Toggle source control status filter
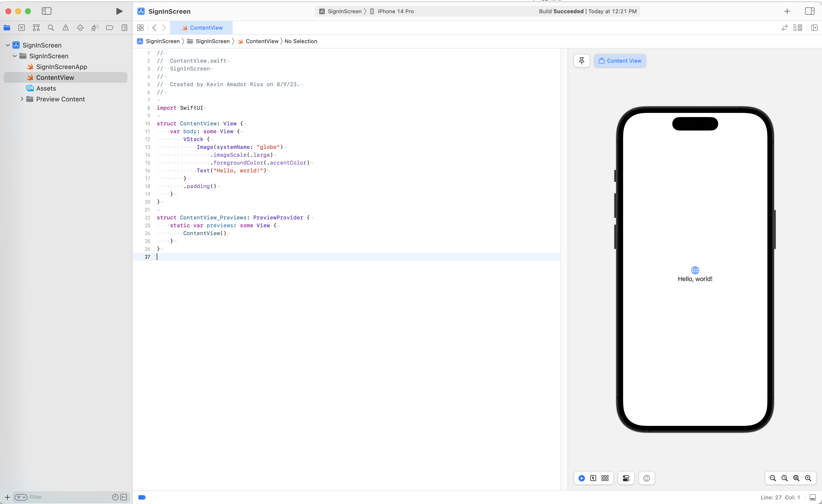This screenshot has height=504, width=822. (124, 497)
